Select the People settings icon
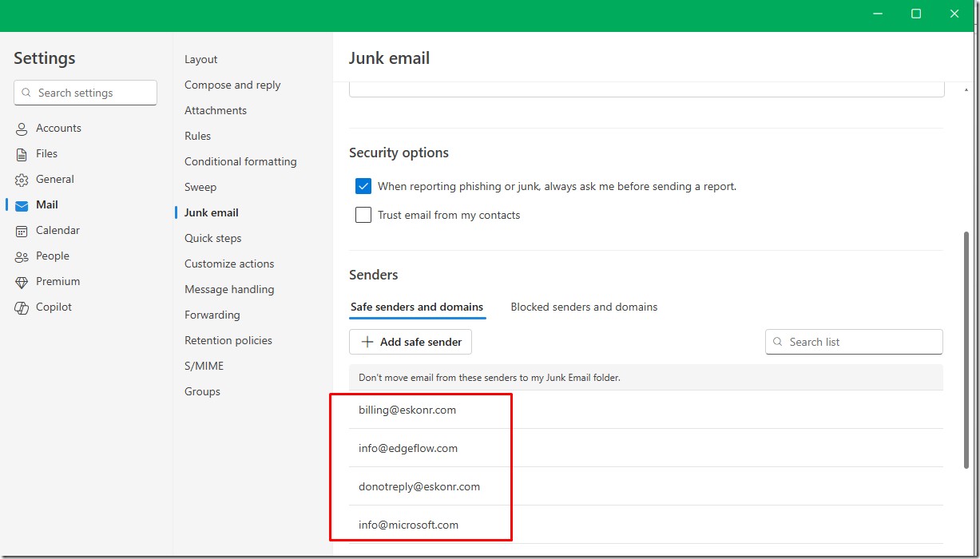This screenshot has height=559, width=980. pyautogui.click(x=21, y=256)
